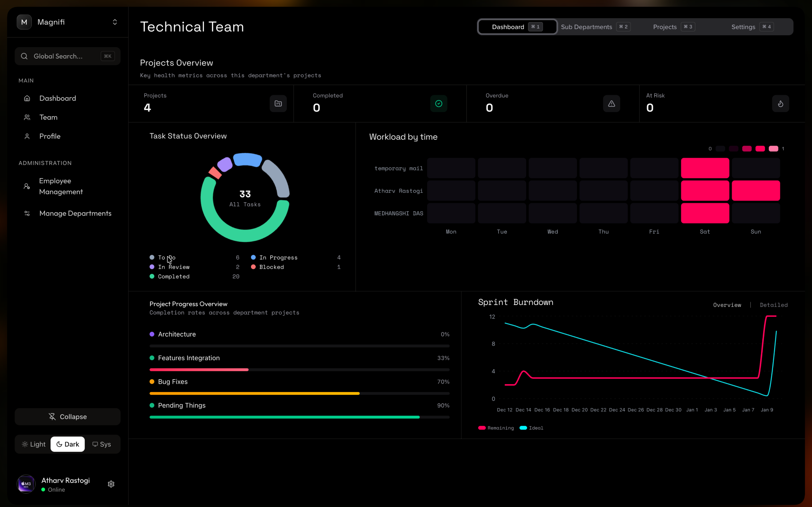Click the Completed checkmark status icon

tap(438, 104)
